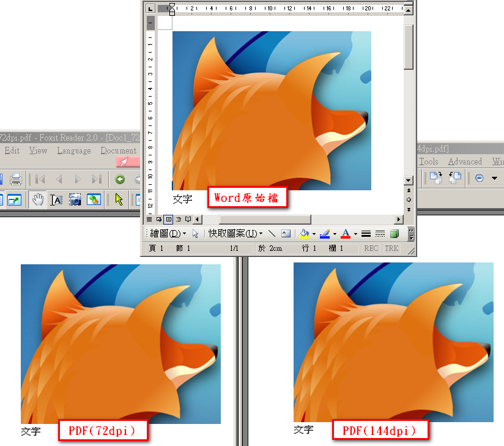
Task: Click rotate page clockwise icon in right window
Action: tap(436, 177)
